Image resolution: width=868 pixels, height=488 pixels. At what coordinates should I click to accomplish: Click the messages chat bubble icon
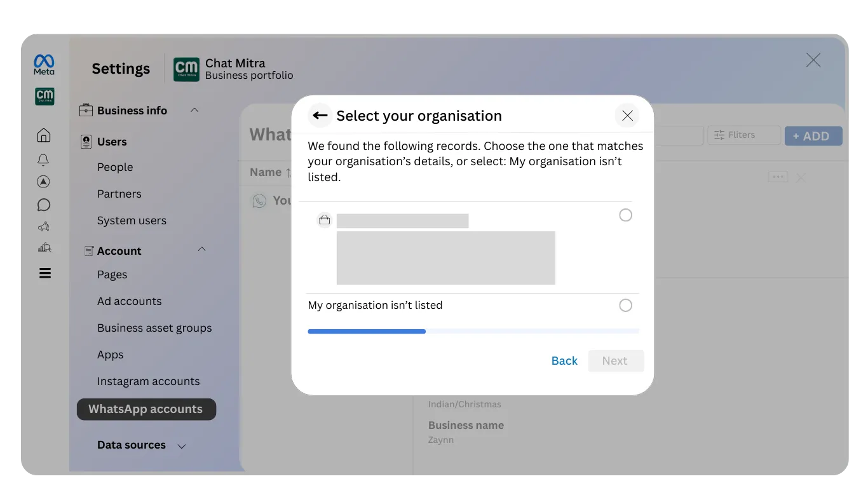pos(43,205)
